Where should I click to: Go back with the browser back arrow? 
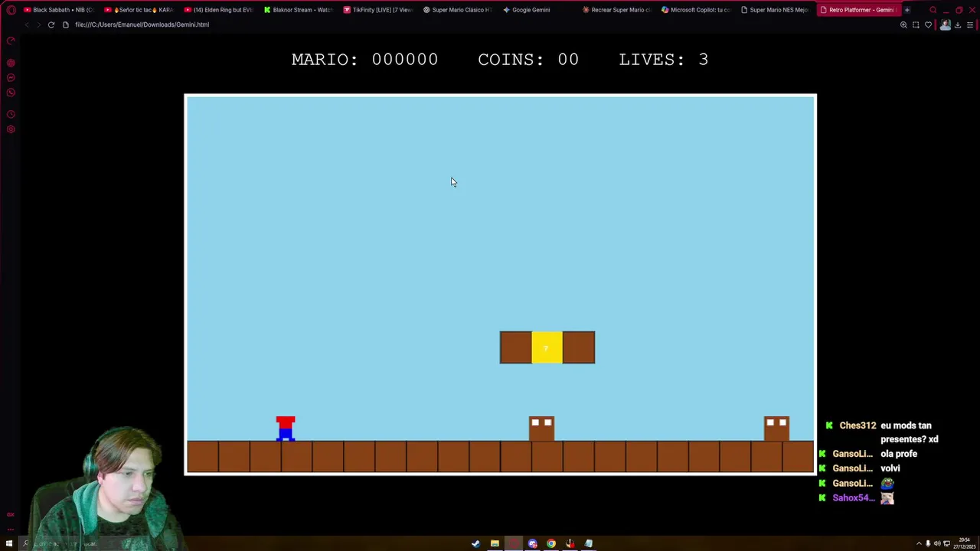tap(27, 24)
